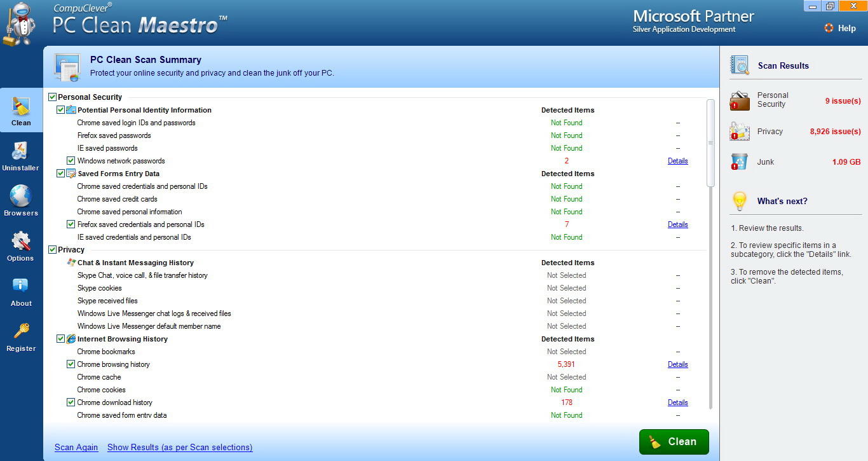View Details for Chrome browsing history
Screen dimensions: 868x461
point(678,364)
